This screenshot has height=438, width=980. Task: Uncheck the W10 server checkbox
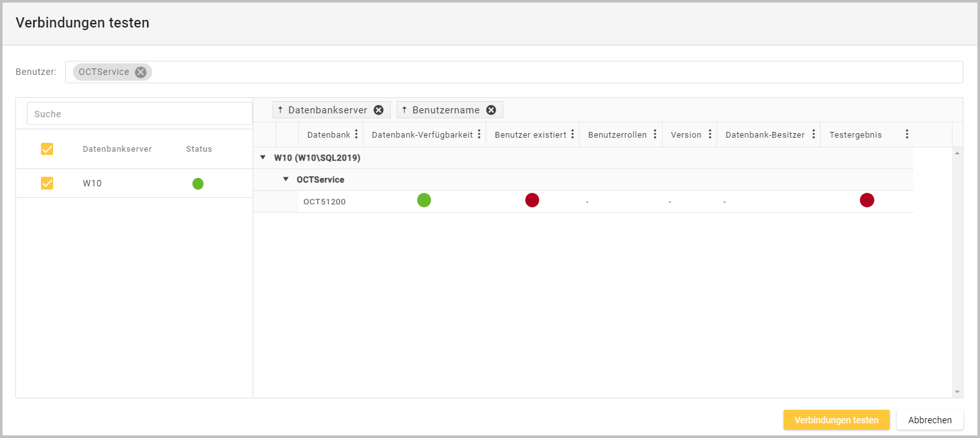pos(47,184)
